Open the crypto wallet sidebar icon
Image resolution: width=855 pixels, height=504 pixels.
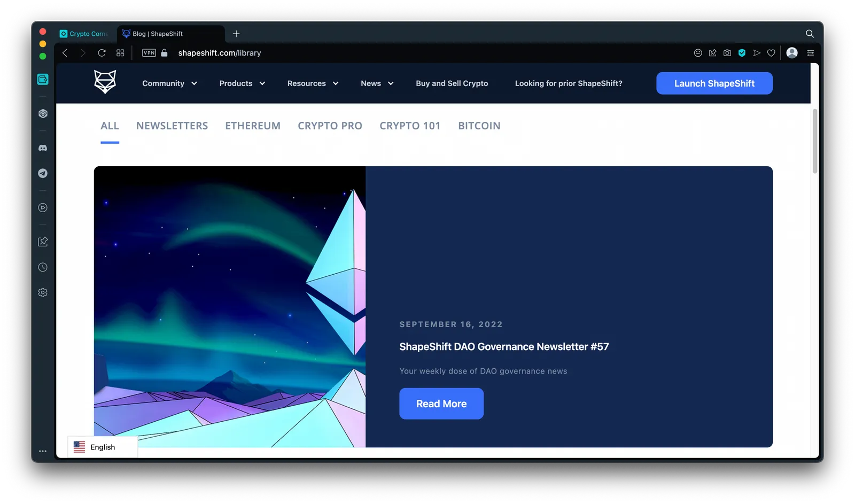click(43, 79)
